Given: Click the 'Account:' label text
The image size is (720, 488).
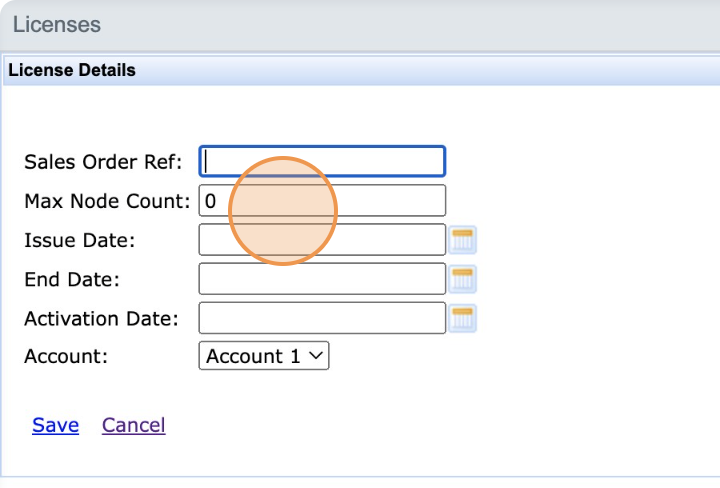Looking at the screenshot, I should (65, 357).
